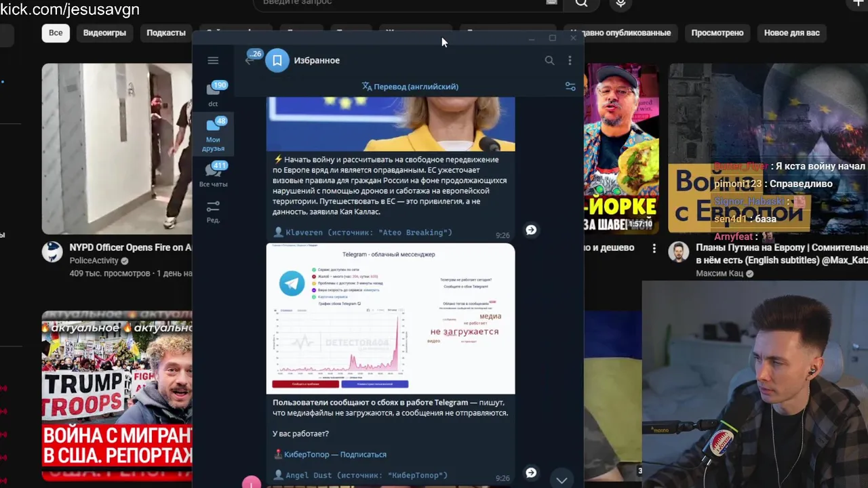Forward the Kaja Kallas message

[531, 230]
